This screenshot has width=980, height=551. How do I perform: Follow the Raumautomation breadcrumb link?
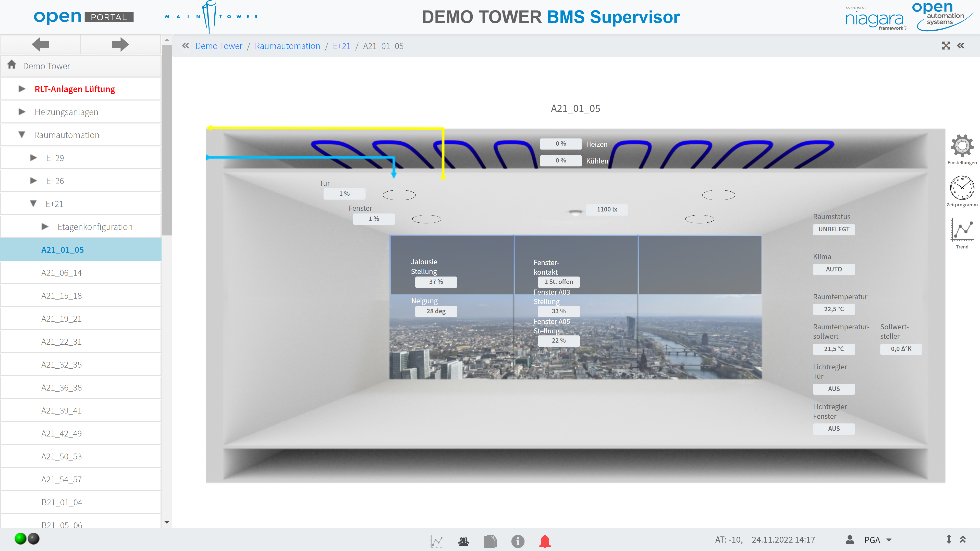(x=287, y=46)
